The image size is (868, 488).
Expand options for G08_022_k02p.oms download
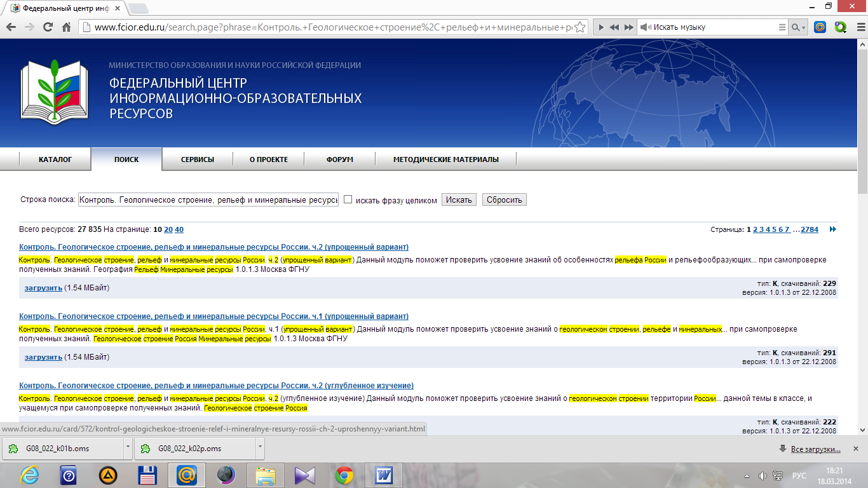pyautogui.click(x=259, y=448)
